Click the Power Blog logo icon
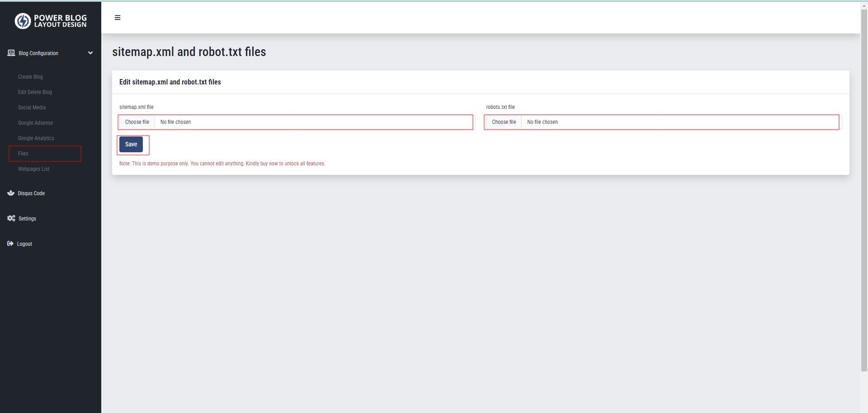 point(23,21)
